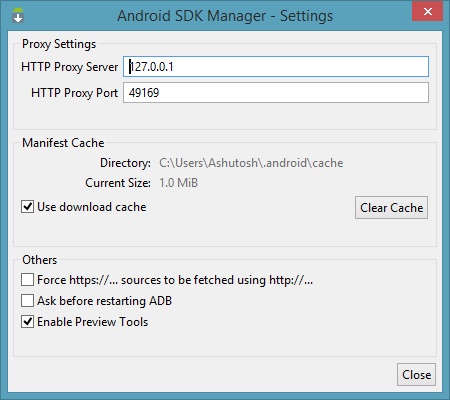
Task: Tick Ask before restarting ADB checkbox
Action: point(27,301)
